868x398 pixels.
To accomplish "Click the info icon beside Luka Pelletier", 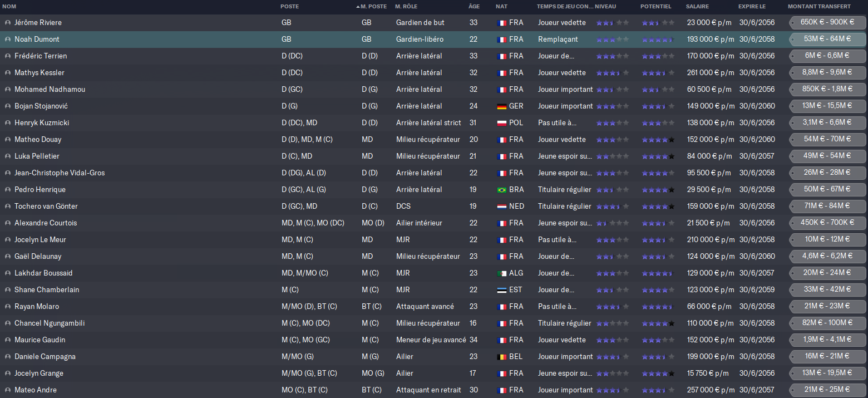I will pos(8,156).
